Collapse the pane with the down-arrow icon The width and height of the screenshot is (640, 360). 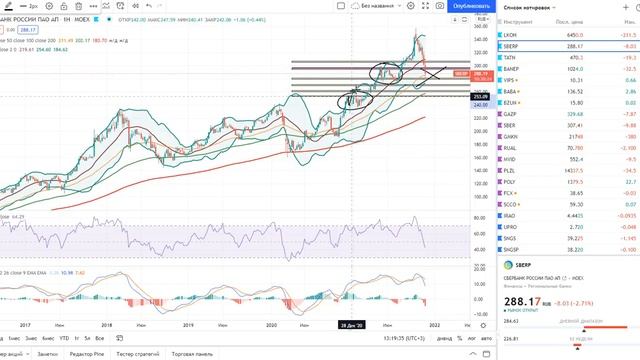pos(455,20)
